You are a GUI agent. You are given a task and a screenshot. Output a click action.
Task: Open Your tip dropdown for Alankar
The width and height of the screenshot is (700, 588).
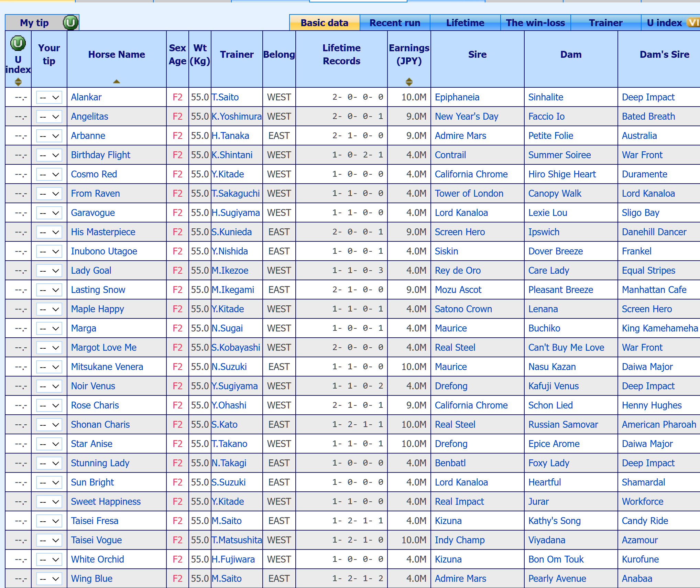point(49,97)
